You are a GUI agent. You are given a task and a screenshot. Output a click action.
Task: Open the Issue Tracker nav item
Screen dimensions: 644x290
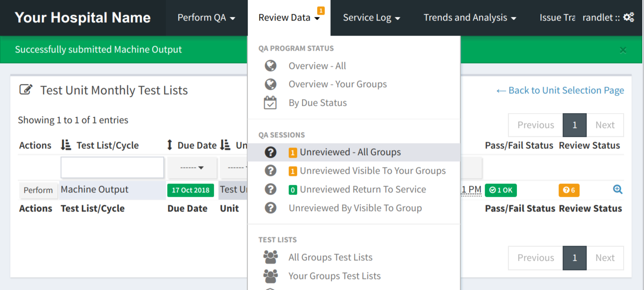pyautogui.click(x=557, y=18)
